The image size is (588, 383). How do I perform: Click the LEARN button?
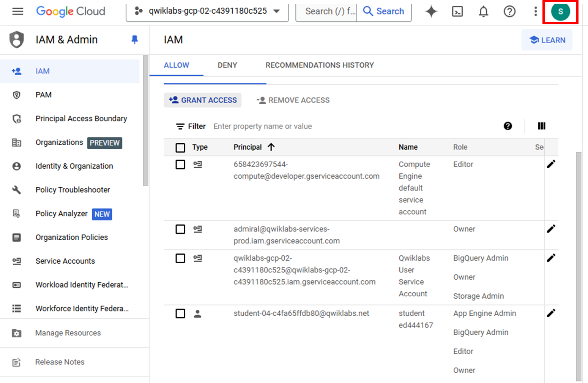[547, 40]
